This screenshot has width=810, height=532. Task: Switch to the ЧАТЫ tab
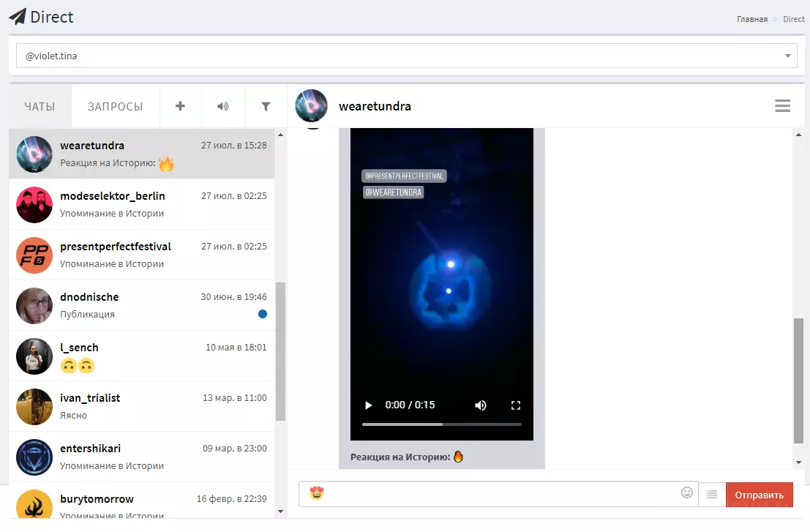pyautogui.click(x=40, y=106)
